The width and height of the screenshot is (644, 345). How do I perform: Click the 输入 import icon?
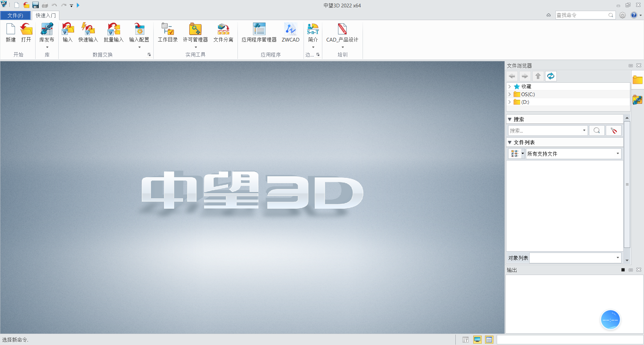tap(67, 29)
